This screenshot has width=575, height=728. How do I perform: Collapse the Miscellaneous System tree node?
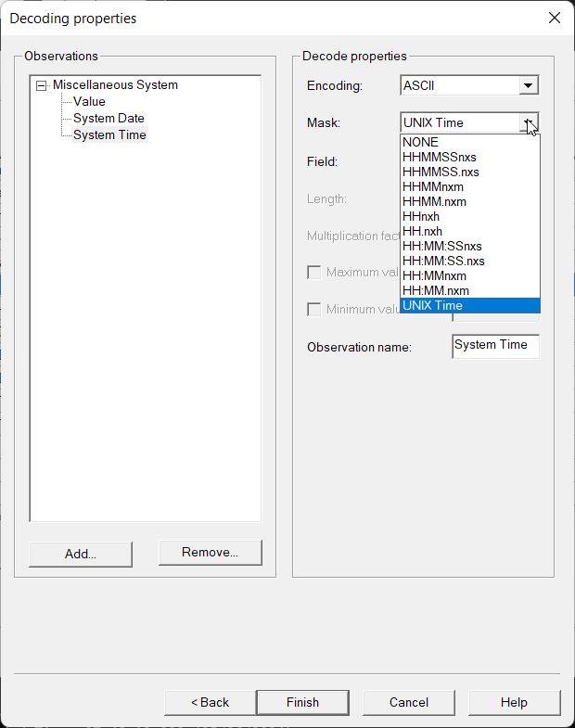click(x=42, y=86)
